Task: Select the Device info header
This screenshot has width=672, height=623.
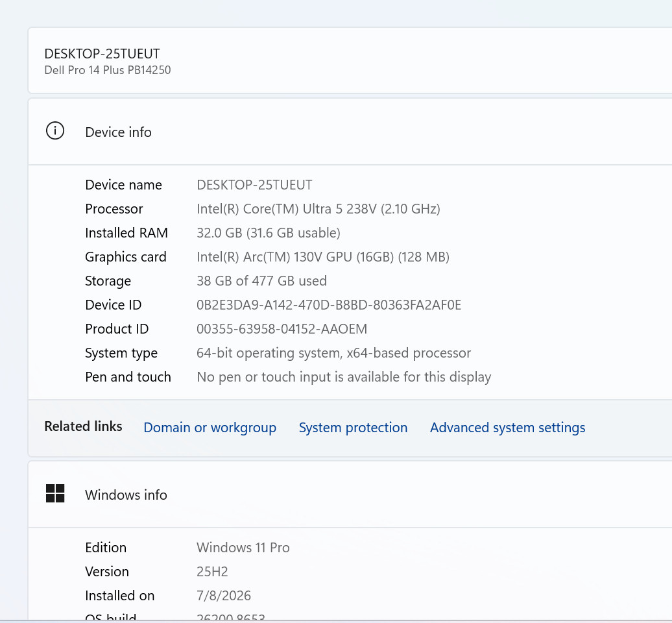Action: [x=118, y=132]
